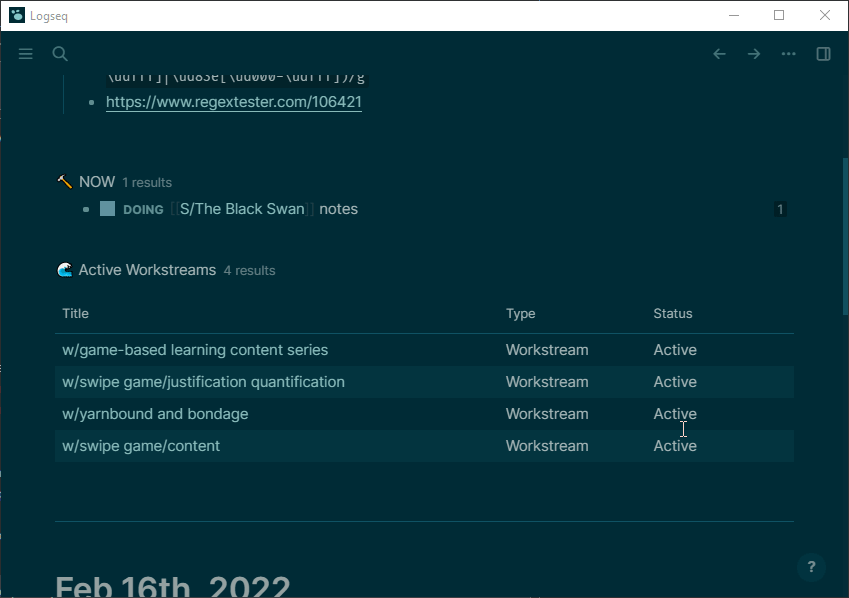Click the Logseq logo in the title bar
The width and height of the screenshot is (849, 598).
coord(15,15)
